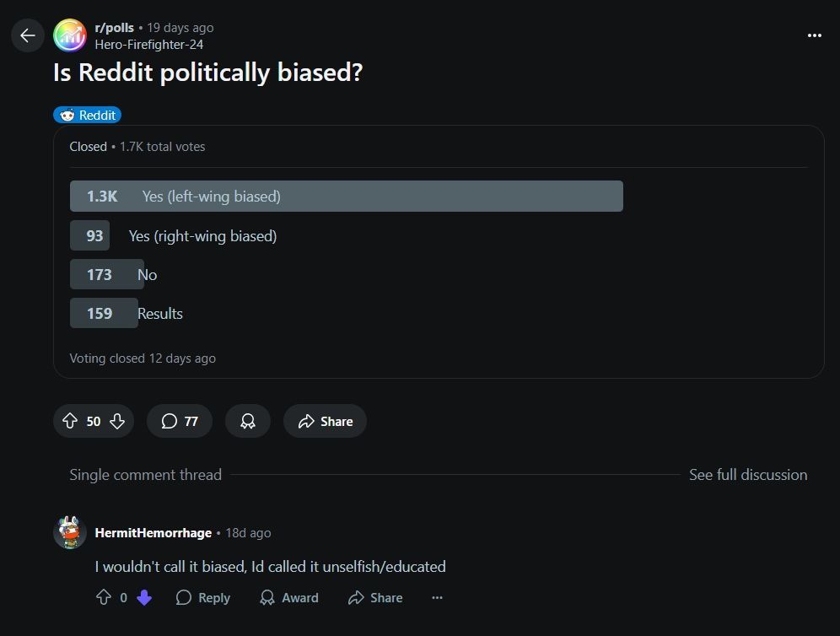Screen dimensions: 840x636
Task: Toggle the purple downvote on the comment
Action: pyautogui.click(x=144, y=597)
